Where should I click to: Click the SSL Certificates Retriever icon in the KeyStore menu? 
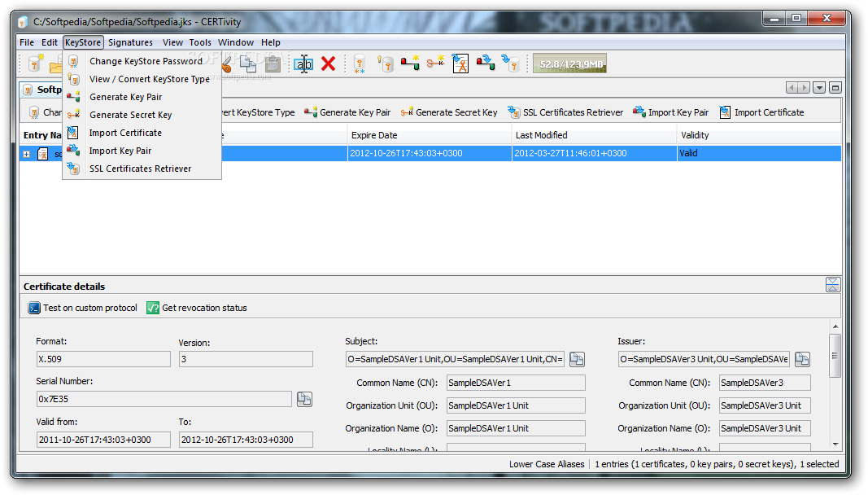click(x=73, y=168)
